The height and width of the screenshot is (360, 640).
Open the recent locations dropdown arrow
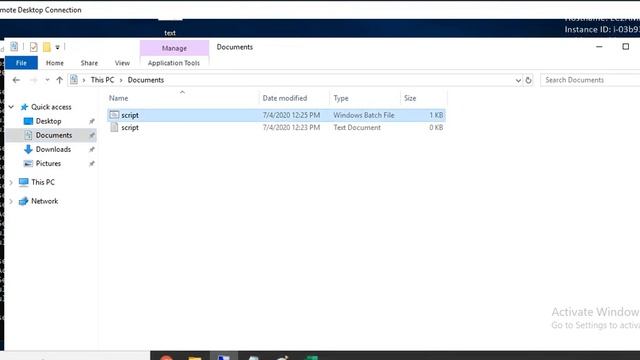click(47, 80)
